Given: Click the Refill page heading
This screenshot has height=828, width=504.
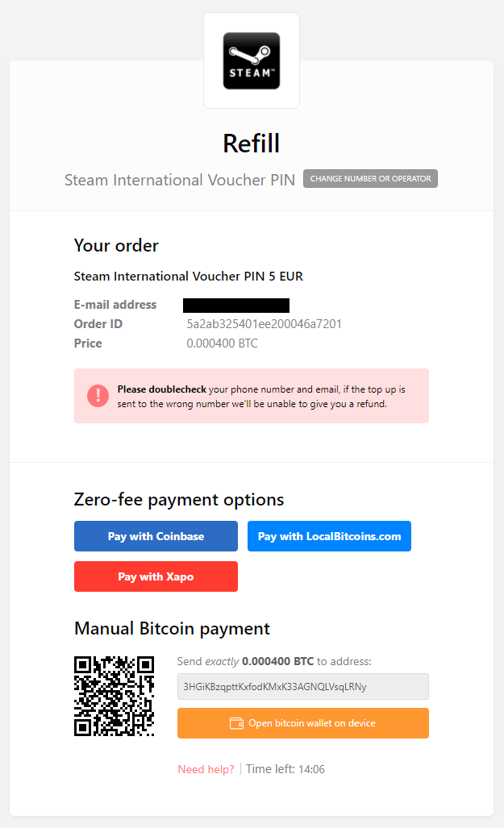Looking at the screenshot, I should (252, 144).
